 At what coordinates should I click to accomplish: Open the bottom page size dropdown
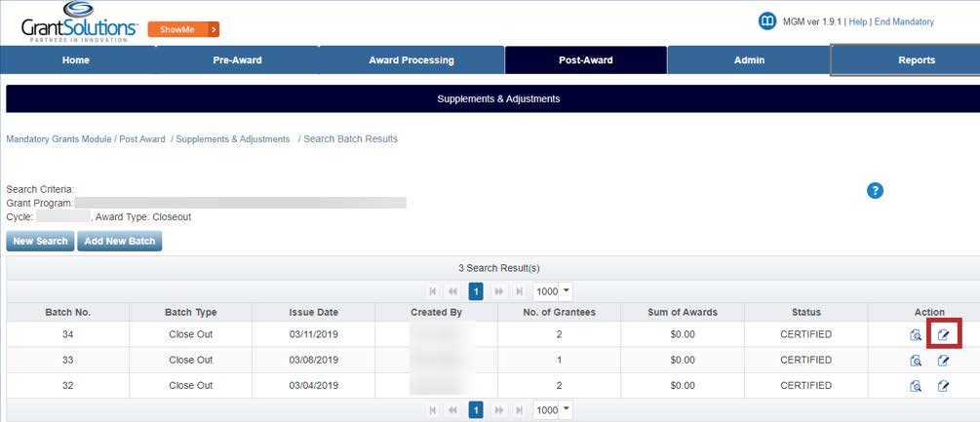tap(553, 410)
